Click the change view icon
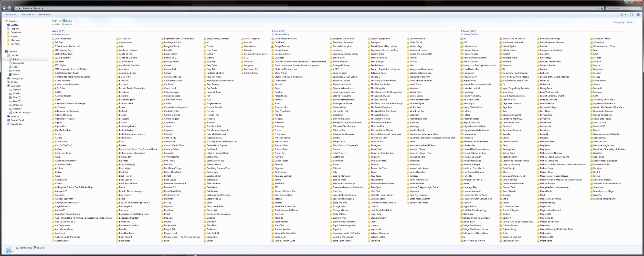Screen dimensions: 644x256 tap(622, 15)
